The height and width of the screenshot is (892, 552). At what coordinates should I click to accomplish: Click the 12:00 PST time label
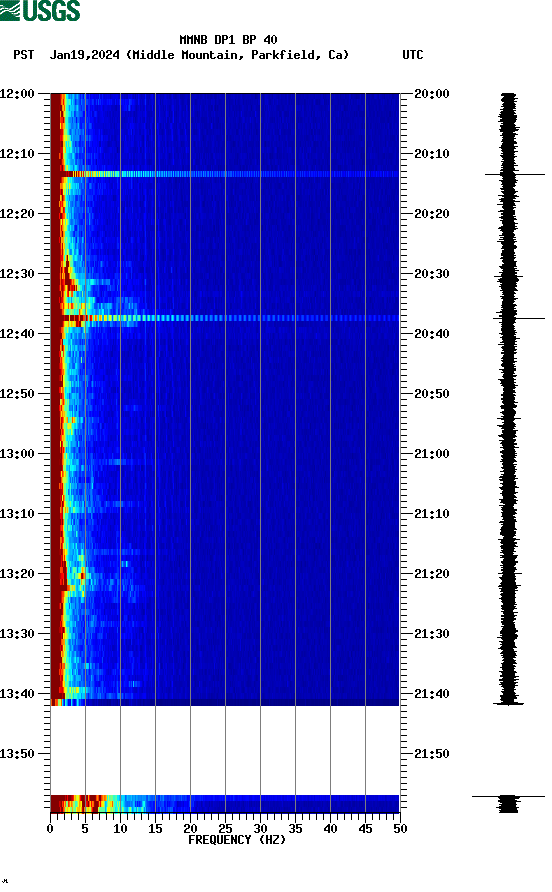(17, 94)
